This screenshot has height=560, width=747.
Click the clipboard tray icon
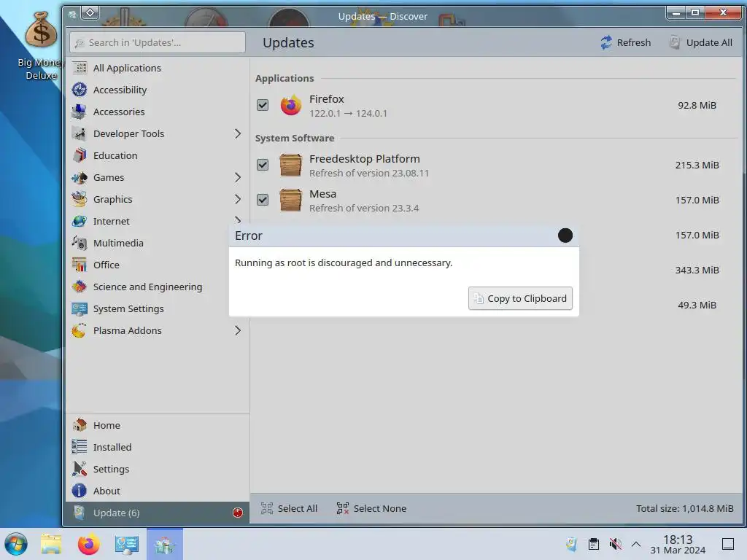(594, 544)
